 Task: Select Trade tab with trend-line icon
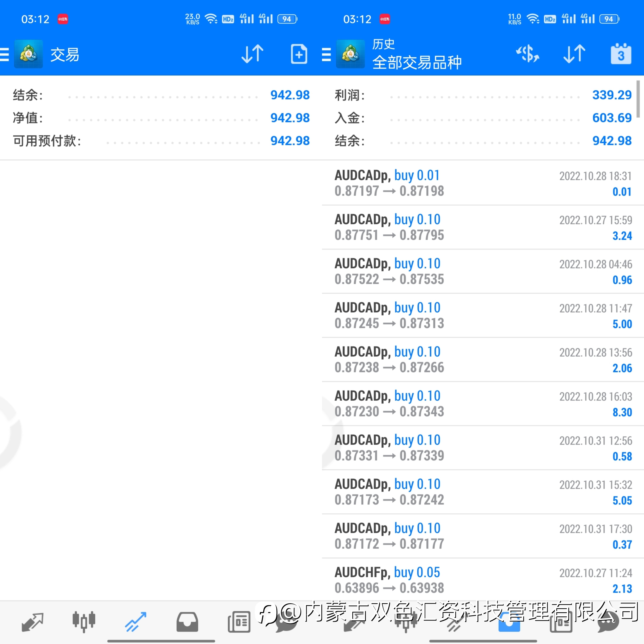[136, 622]
